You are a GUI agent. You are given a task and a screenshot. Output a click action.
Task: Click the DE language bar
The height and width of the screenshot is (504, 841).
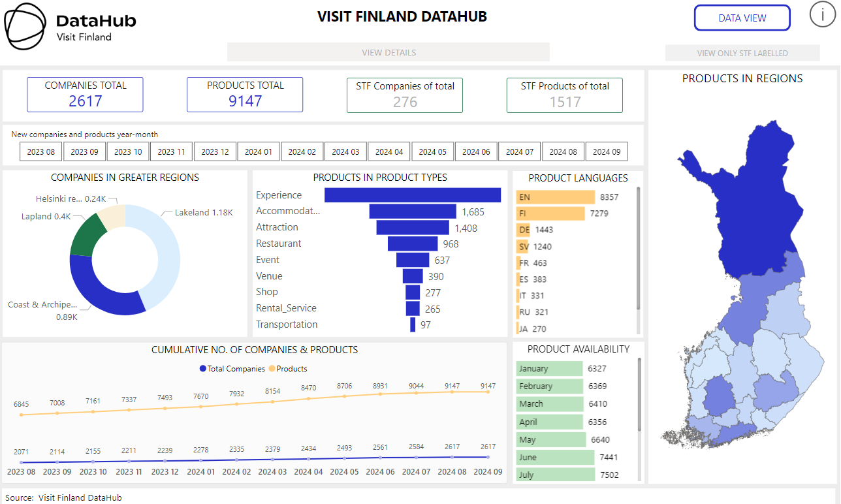523,230
